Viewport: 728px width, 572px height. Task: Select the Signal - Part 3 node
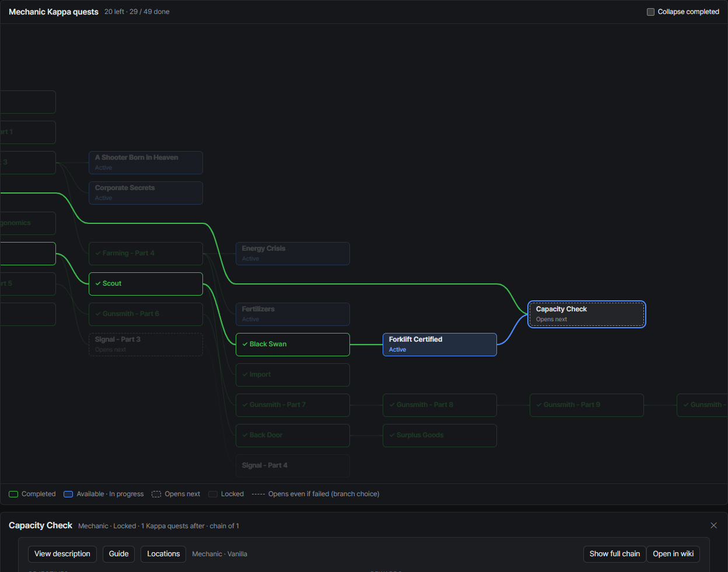pos(146,345)
